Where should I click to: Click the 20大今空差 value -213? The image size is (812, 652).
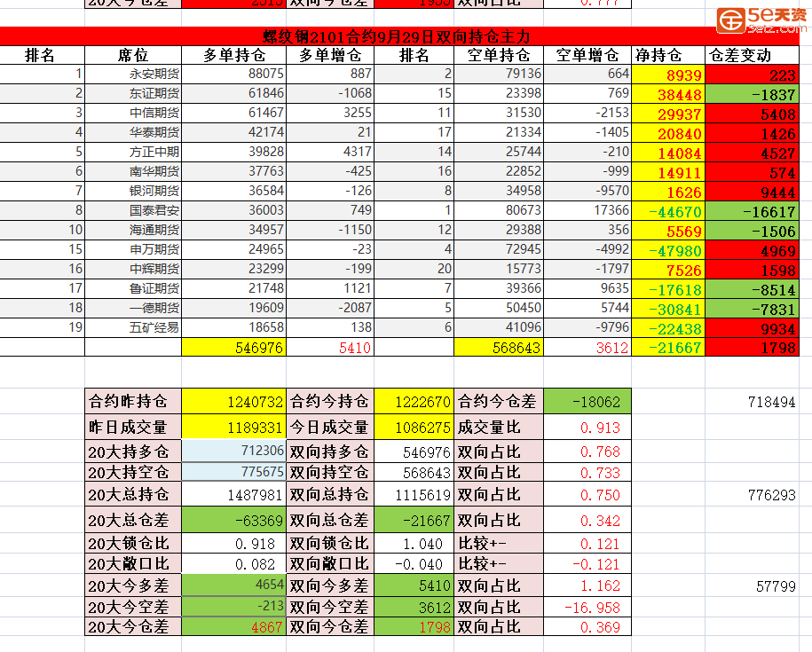pos(234,606)
